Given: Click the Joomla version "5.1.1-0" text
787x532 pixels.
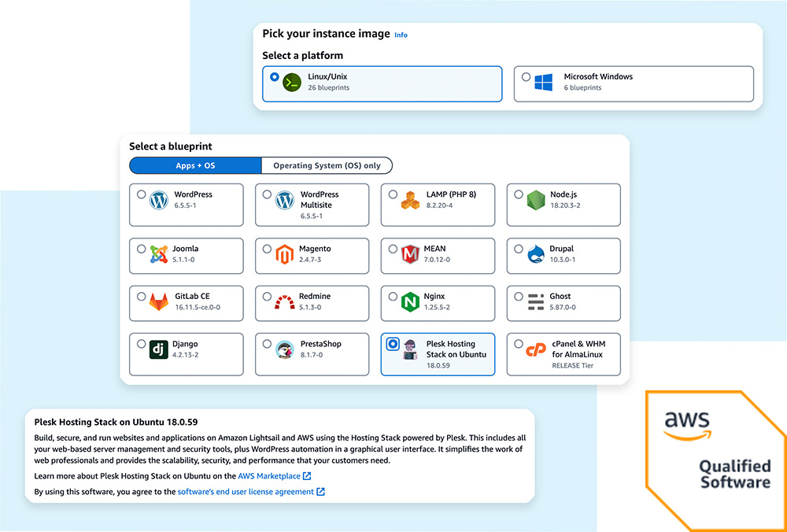Looking at the screenshot, I should pos(185,260).
